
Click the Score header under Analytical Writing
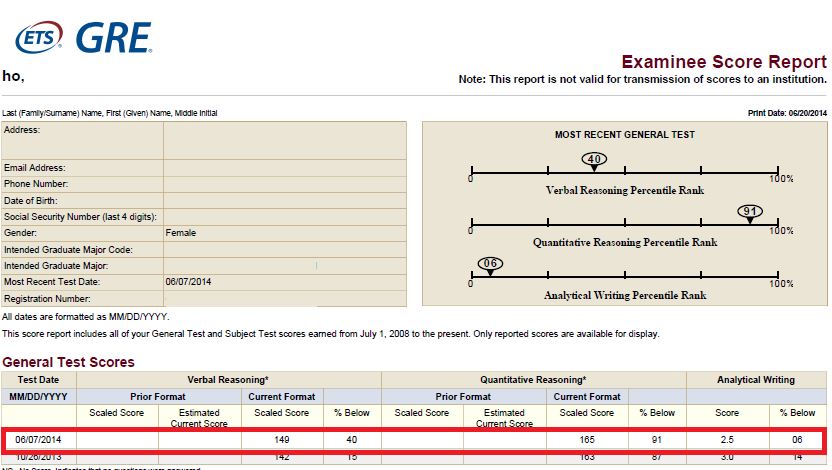(x=727, y=413)
